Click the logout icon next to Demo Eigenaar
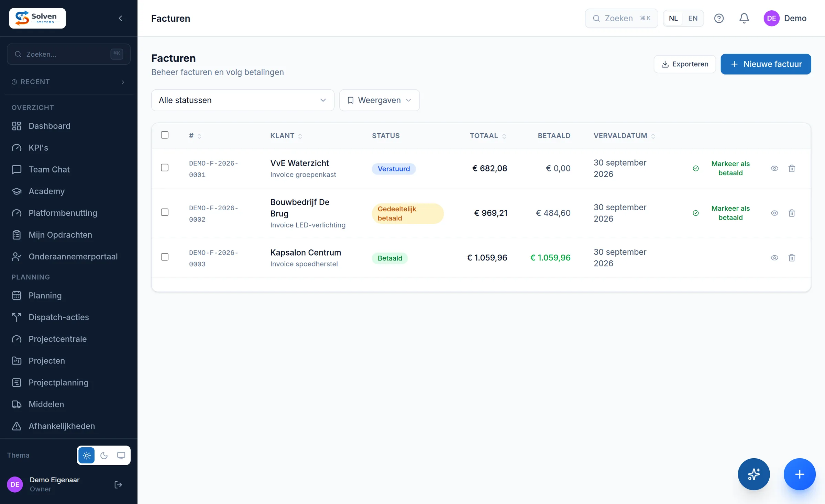This screenshot has height=504, width=825. [x=118, y=484]
